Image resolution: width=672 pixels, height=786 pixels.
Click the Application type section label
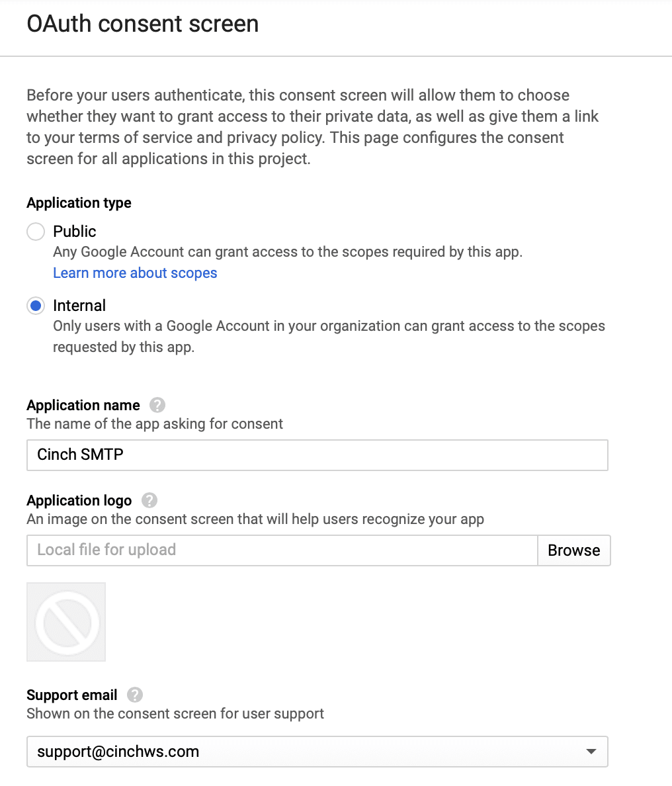point(79,203)
